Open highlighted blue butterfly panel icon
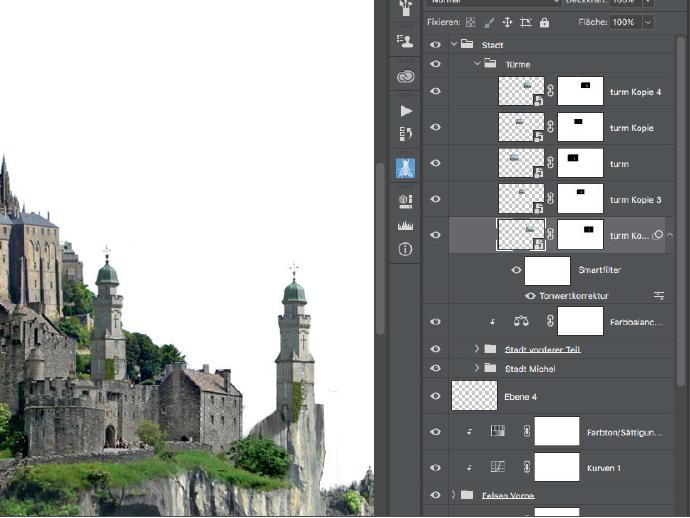The image size is (690, 518). 405,169
